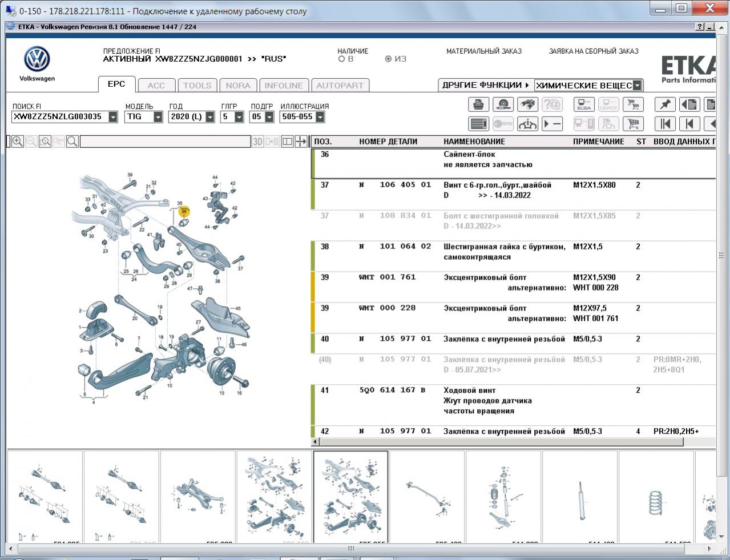Switch to the ACC tab
Image resolution: width=730 pixels, height=560 pixels.
tap(156, 86)
